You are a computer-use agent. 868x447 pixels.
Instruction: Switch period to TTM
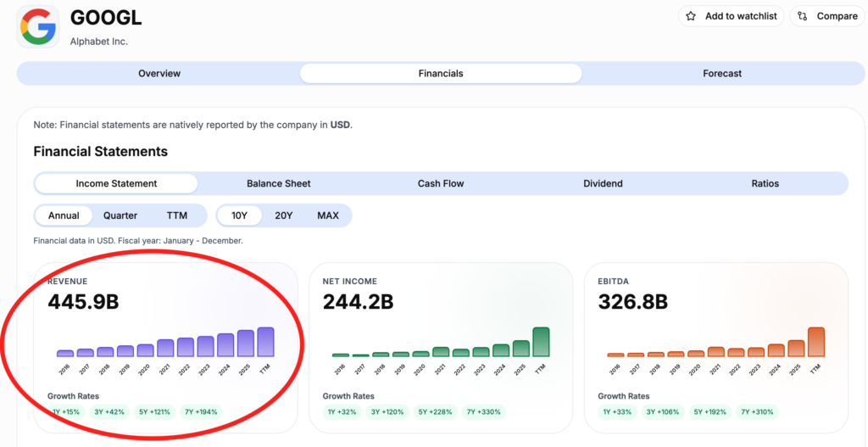click(x=177, y=215)
